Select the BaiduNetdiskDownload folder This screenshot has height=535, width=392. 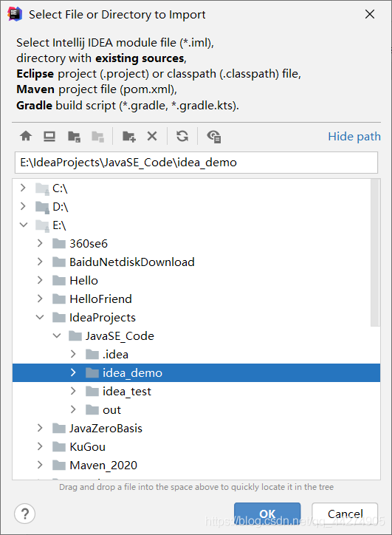(x=132, y=262)
